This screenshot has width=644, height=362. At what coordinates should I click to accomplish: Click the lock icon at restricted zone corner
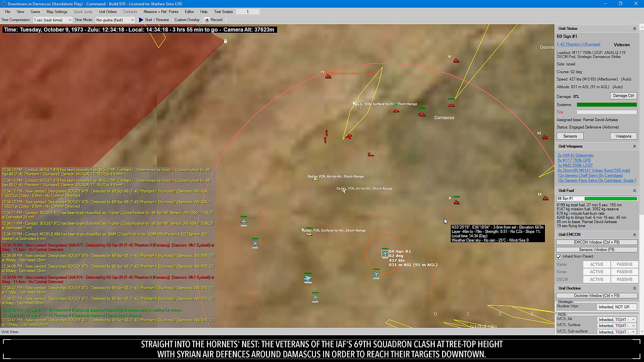(225, 41)
